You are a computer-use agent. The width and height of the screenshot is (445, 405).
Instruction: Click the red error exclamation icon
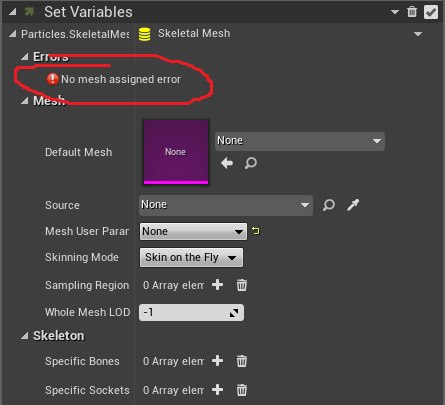click(x=52, y=79)
